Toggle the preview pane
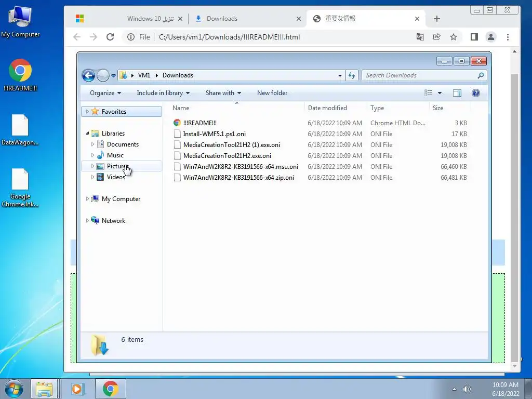Viewport: 532px width, 399px height. click(457, 93)
